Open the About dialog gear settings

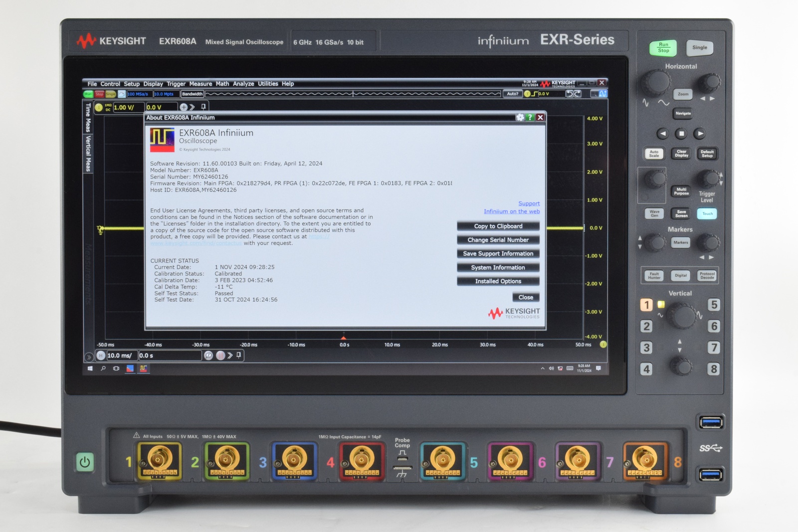click(520, 117)
